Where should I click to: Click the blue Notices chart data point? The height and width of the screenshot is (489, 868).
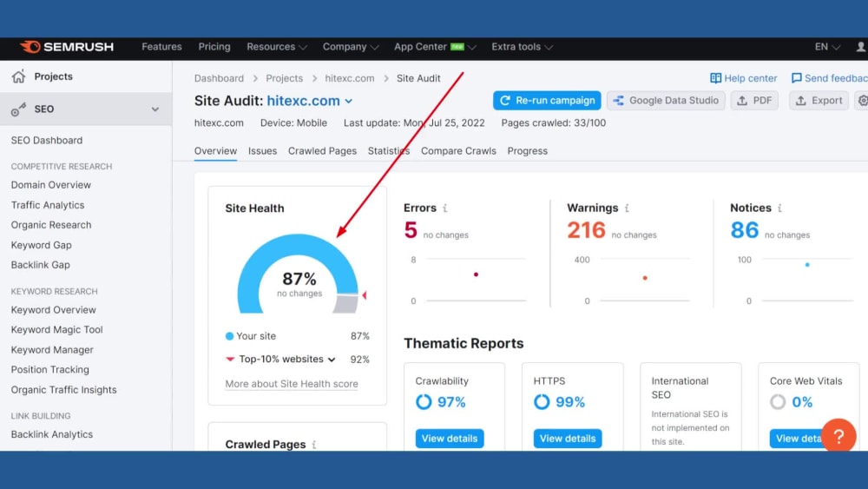[x=807, y=265]
